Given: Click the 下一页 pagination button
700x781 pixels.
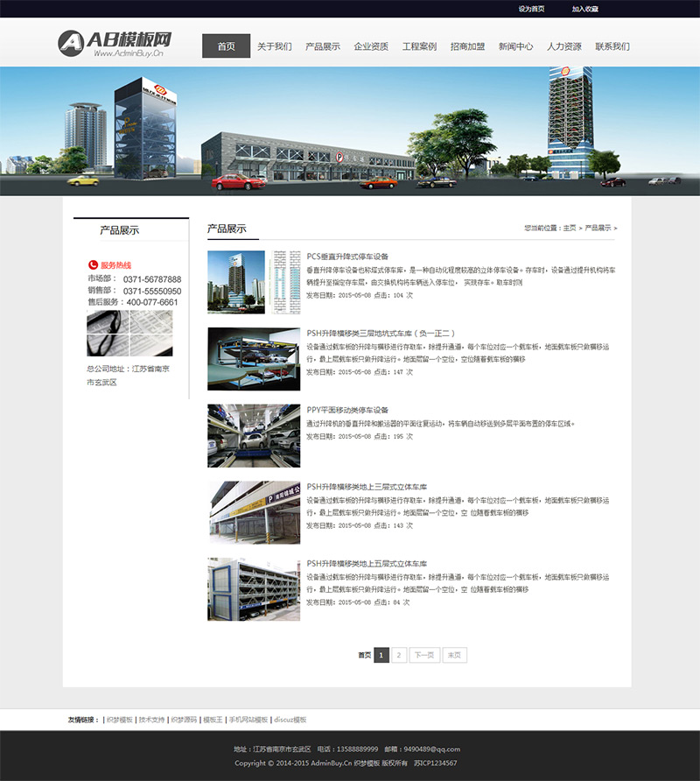Looking at the screenshot, I should [x=424, y=655].
